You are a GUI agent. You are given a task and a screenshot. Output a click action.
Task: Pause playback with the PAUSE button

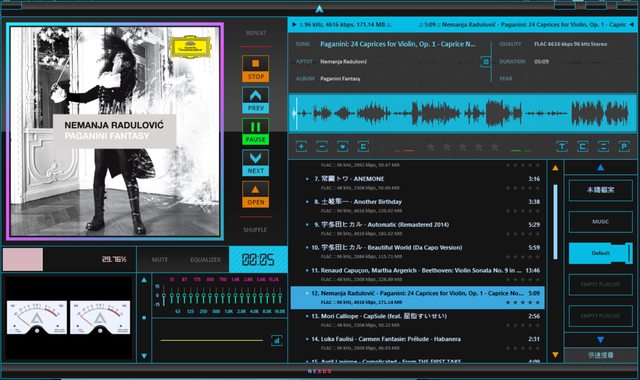(x=256, y=131)
